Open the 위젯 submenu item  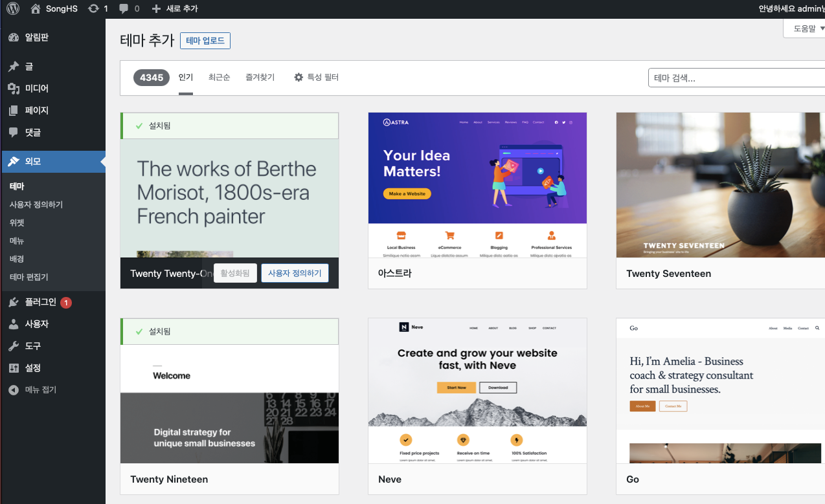click(17, 223)
